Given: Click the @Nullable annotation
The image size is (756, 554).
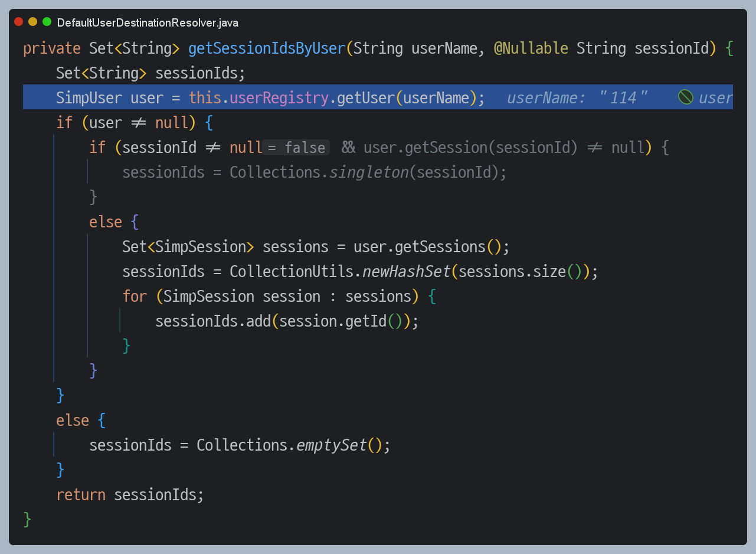Looking at the screenshot, I should (531, 48).
